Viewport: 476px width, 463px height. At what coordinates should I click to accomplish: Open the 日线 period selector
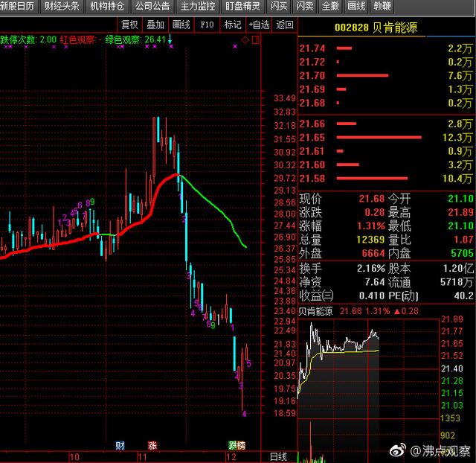click(278, 456)
